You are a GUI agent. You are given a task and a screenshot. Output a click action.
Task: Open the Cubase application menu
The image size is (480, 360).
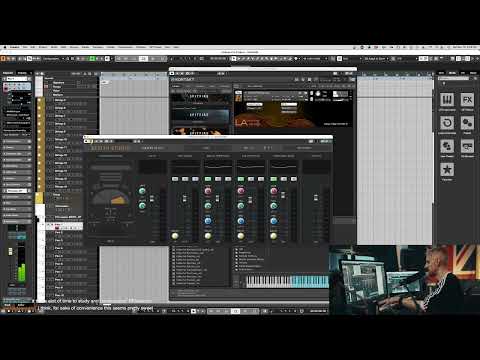pos(14,47)
